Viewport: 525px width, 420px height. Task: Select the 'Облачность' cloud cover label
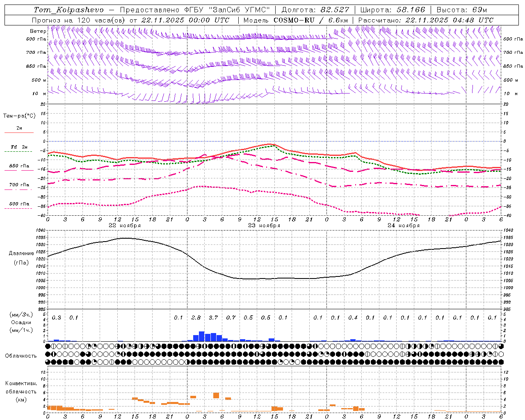click(21, 356)
